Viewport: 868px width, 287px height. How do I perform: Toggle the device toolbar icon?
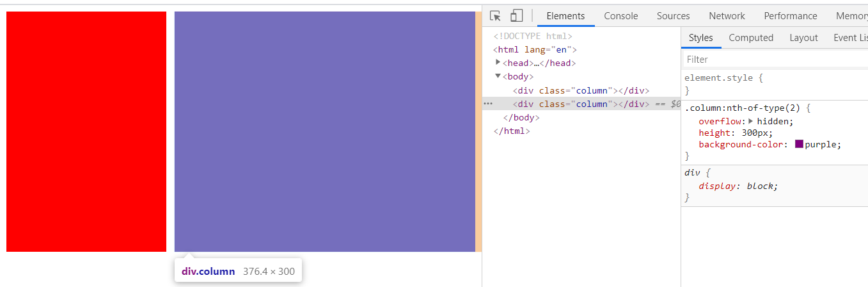(516, 16)
